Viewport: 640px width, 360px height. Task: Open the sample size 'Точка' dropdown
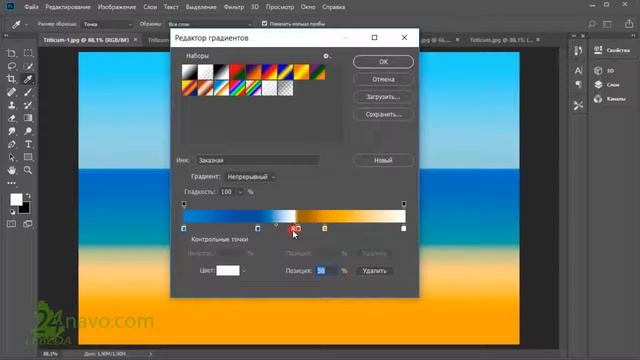(x=108, y=24)
